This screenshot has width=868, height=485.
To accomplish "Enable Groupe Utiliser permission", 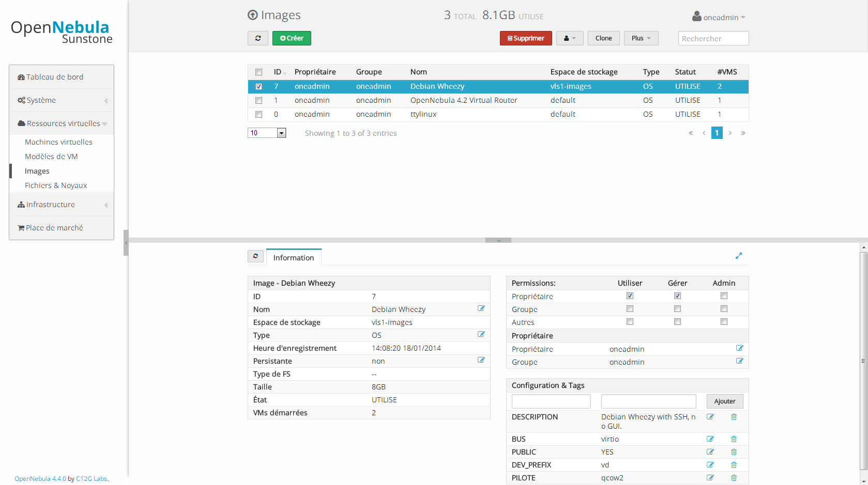I will (x=630, y=308).
